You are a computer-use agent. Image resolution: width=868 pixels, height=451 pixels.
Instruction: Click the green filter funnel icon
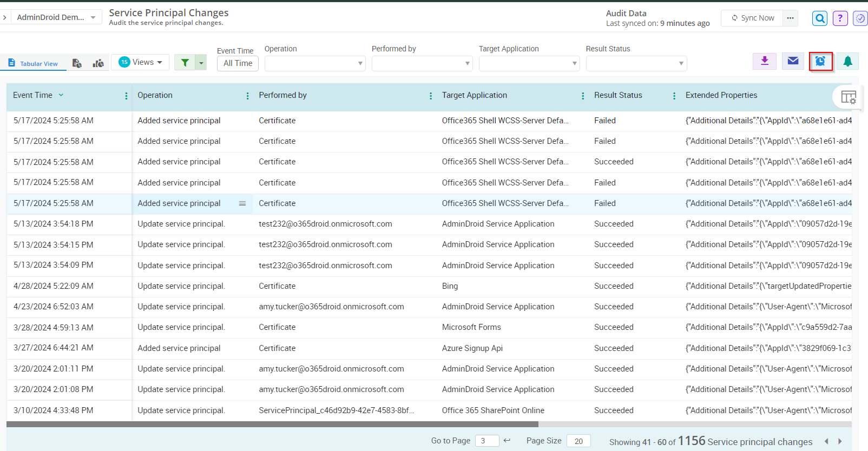point(185,62)
